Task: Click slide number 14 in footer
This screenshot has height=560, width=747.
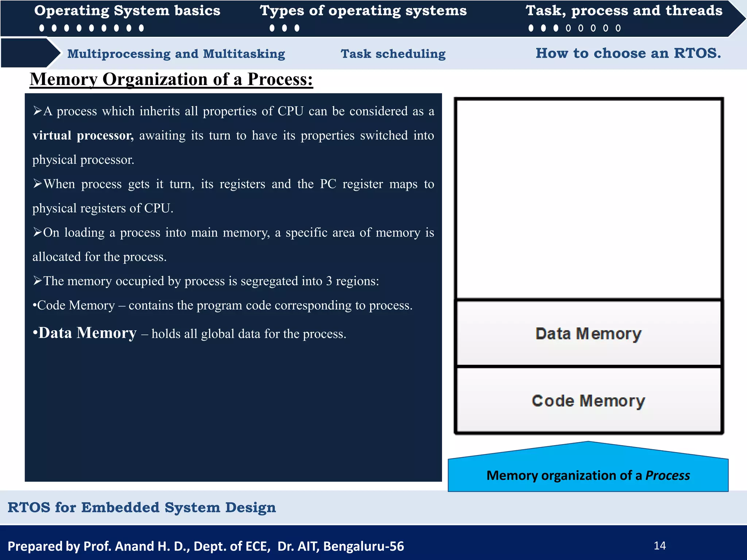Action: (x=659, y=546)
